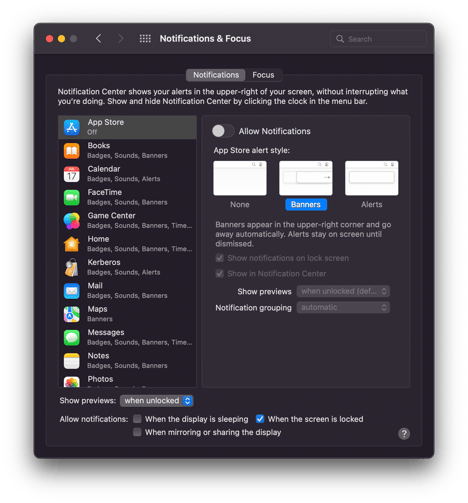Click the Alerts label under alert style
The image size is (468, 503).
pos(371,204)
